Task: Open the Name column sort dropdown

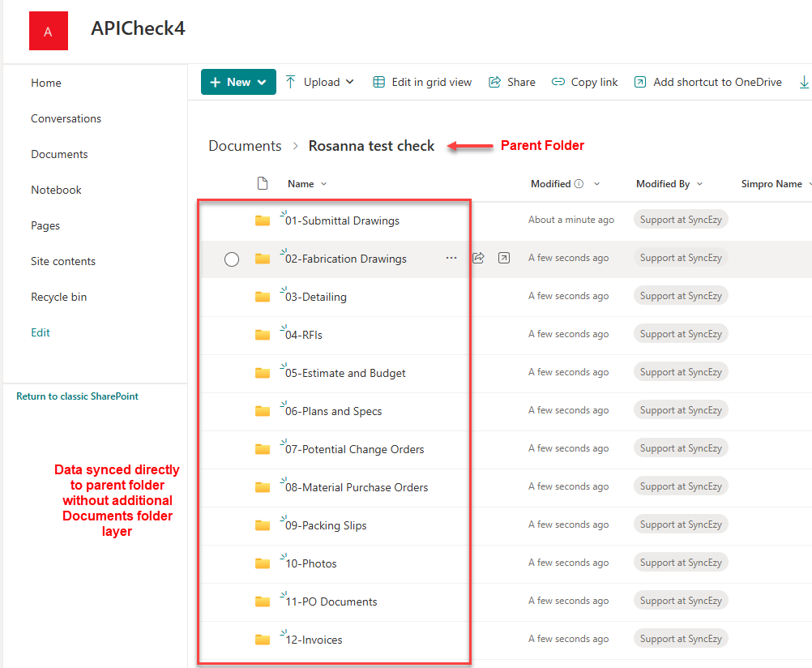Action: click(x=324, y=184)
